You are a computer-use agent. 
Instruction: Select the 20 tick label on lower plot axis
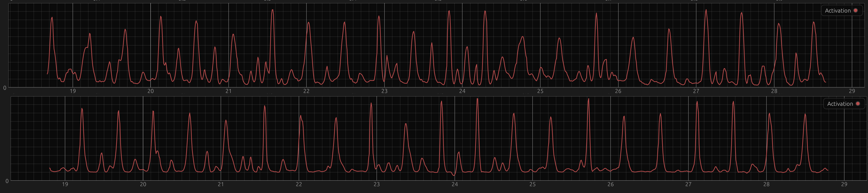click(x=143, y=184)
